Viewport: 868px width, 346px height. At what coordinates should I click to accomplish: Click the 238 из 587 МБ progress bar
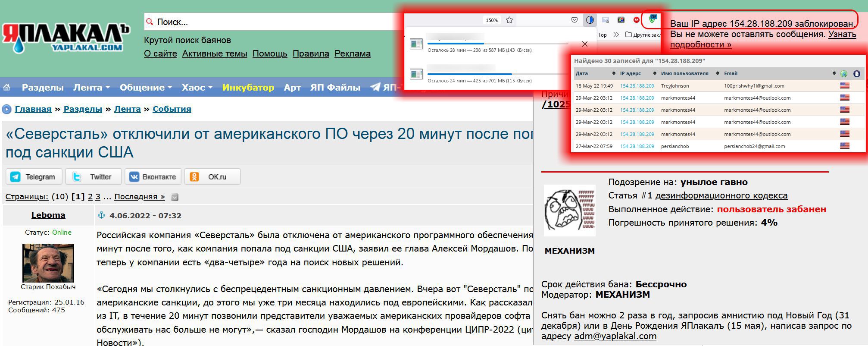coord(498,44)
